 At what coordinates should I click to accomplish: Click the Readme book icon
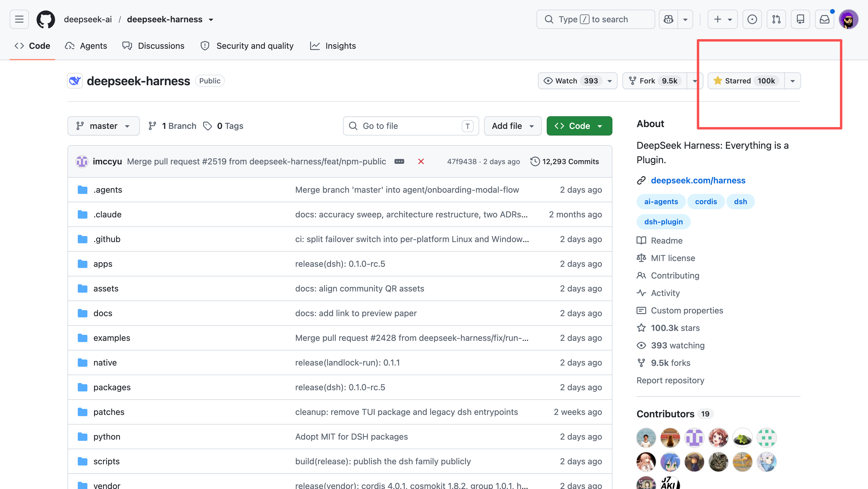coord(641,241)
